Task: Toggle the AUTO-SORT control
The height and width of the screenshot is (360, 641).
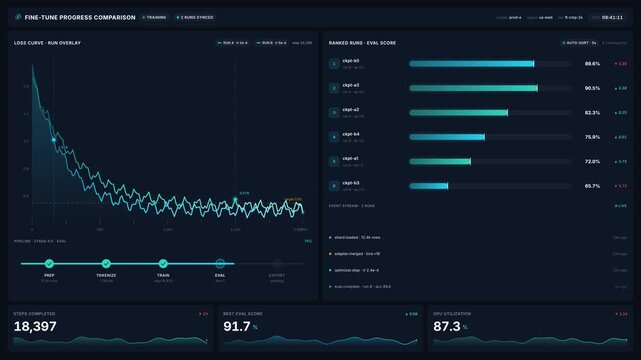Action: click(x=579, y=43)
